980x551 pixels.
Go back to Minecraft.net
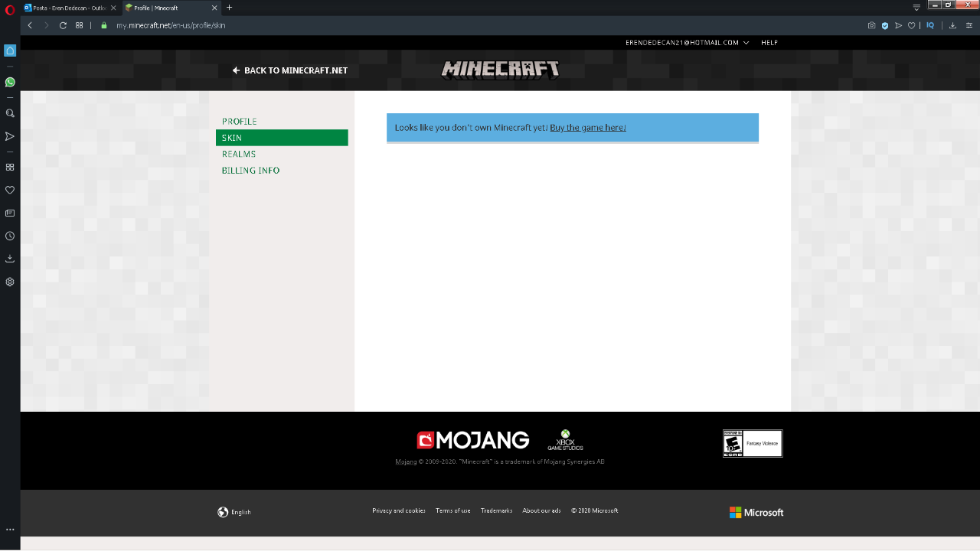[x=290, y=70]
